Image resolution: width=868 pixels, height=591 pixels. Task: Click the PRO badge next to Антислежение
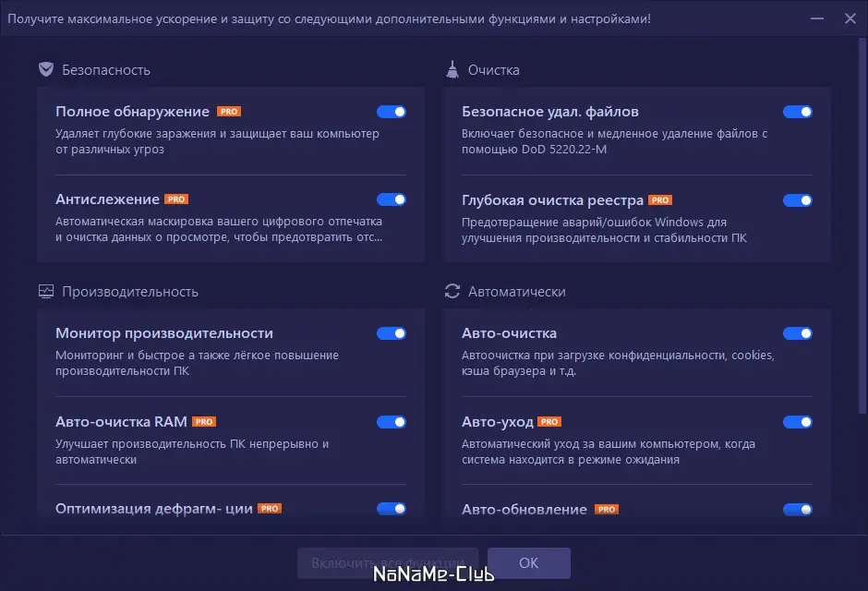(177, 199)
